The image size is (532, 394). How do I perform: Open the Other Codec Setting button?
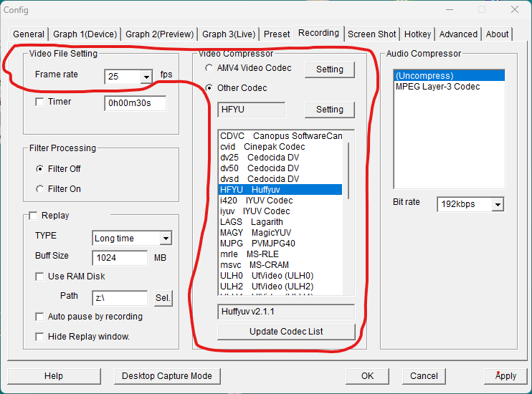pos(329,110)
